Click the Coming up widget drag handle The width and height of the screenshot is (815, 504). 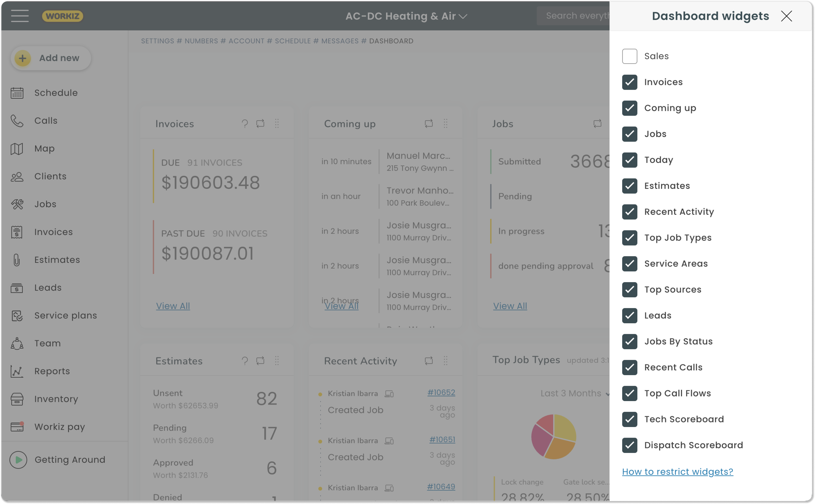pos(446,124)
